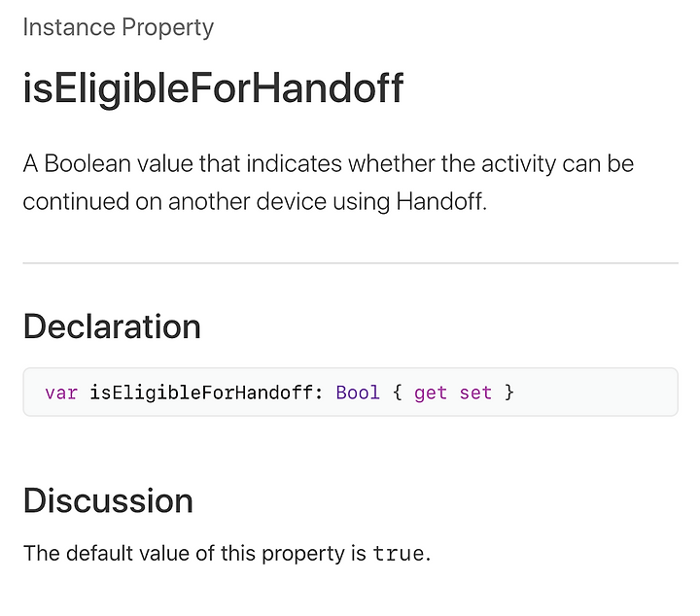Click the word 'Handoff.' in the summary
Viewport: 700px width, 616px height.
pos(441,201)
